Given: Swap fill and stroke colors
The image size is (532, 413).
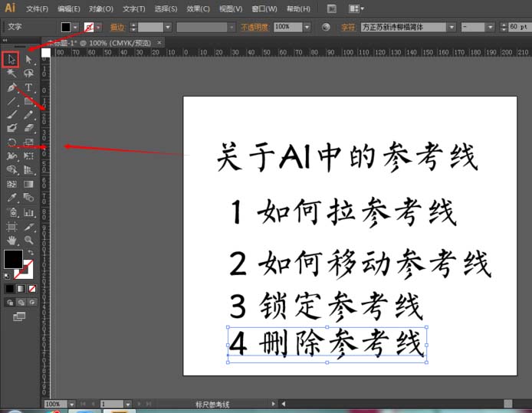Looking at the screenshot, I should coord(31,252).
